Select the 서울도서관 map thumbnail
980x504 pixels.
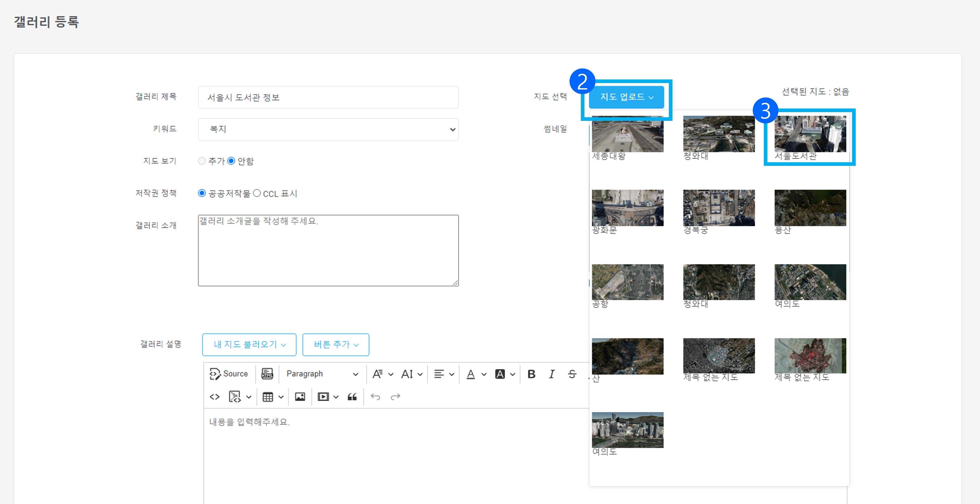810,134
